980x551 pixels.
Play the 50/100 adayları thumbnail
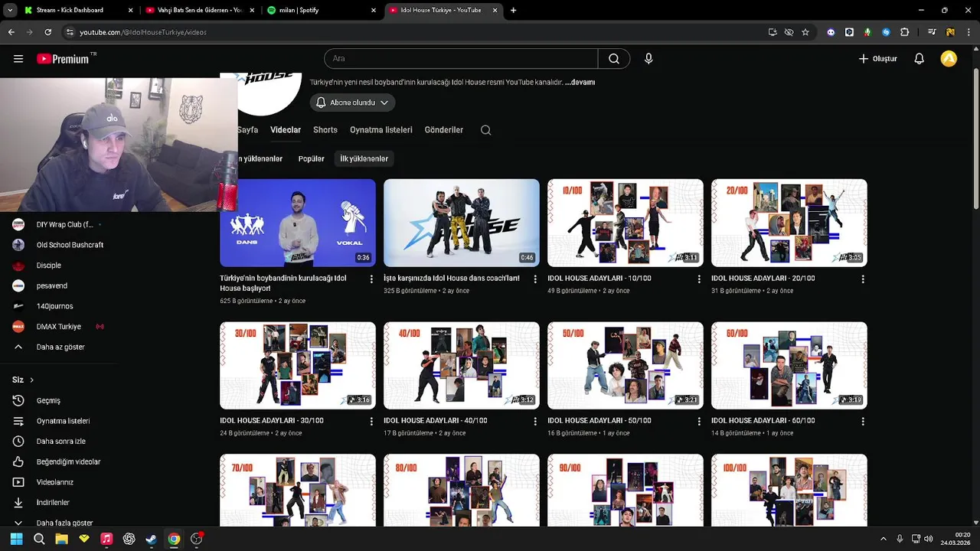point(626,366)
